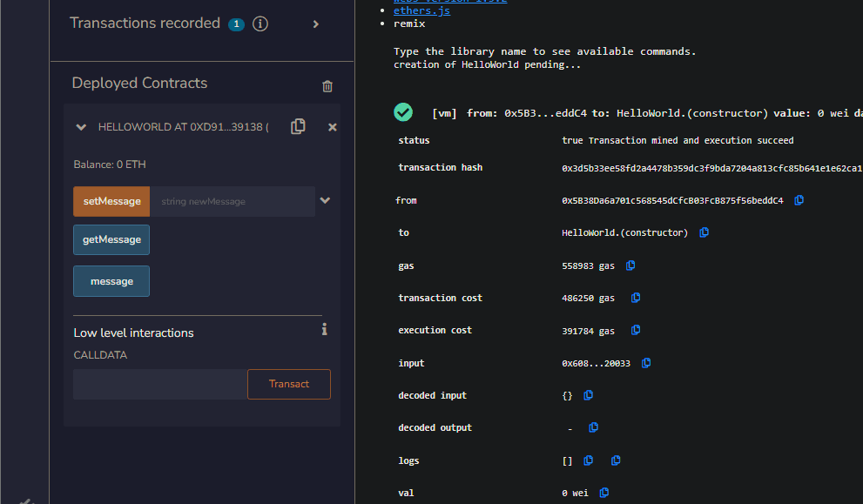Copy the HelloWorld.(constructor) to value
The image size is (863, 504).
pos(704,232)
